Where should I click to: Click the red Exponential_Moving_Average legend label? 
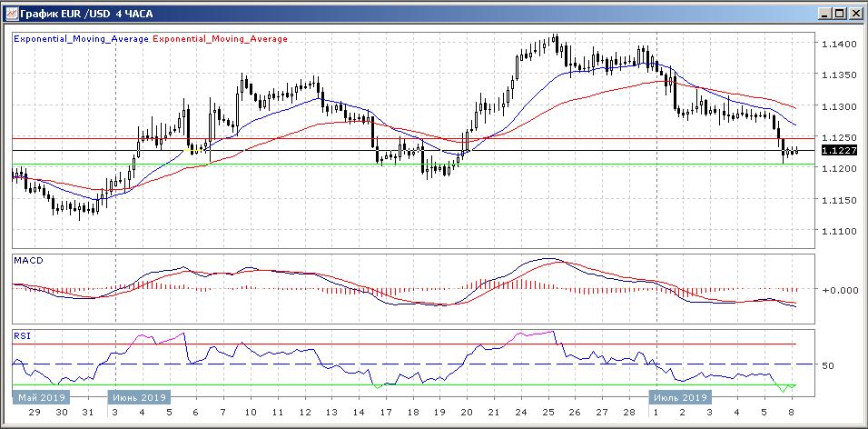[x=221, y=39]
